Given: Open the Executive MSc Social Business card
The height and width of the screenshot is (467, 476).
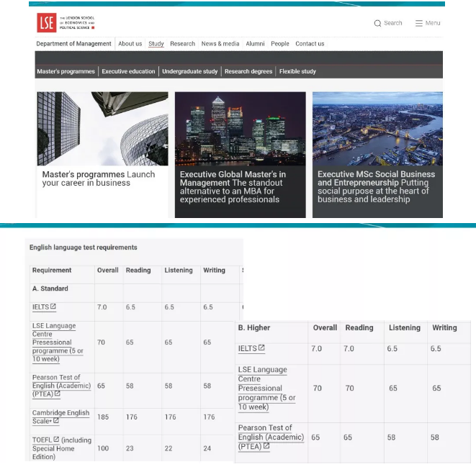Looking at the screenshot, I should click(x=377, y=154).
